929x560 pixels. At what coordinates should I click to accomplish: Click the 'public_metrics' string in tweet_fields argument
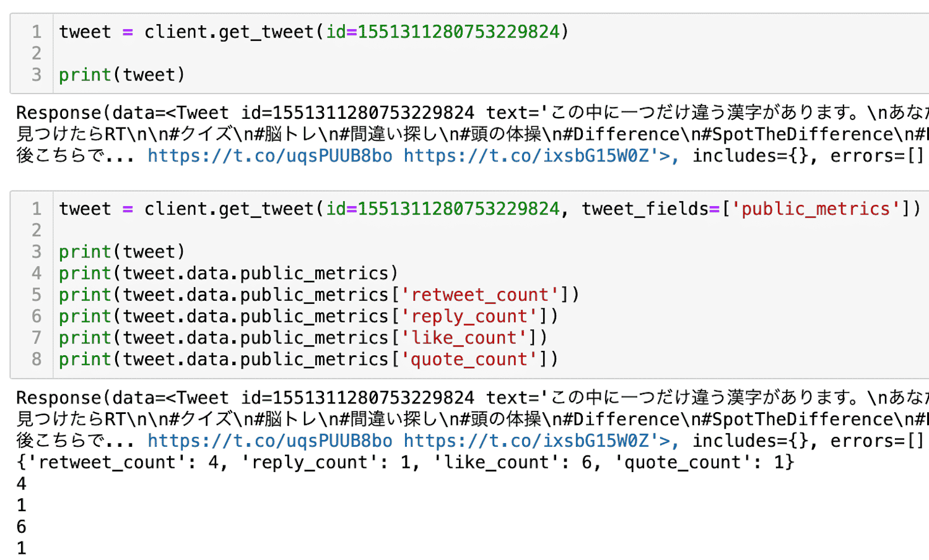[x=816, y=209]
